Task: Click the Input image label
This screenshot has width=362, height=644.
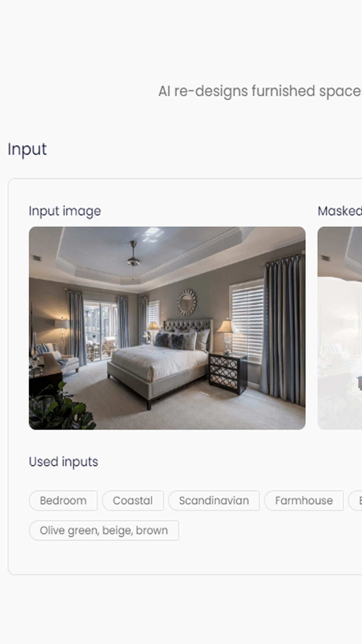Action: [65, 211]
